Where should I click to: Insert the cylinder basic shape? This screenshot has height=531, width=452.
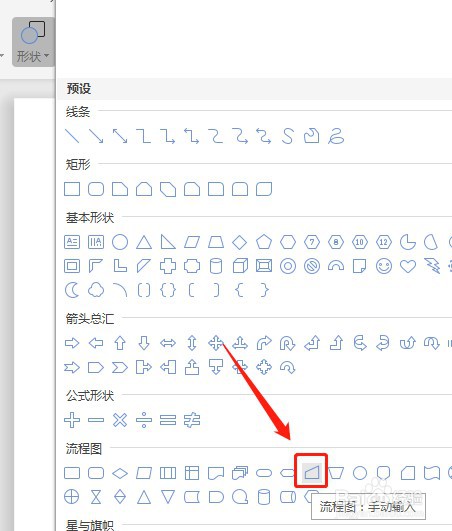[x=216, y=266]
